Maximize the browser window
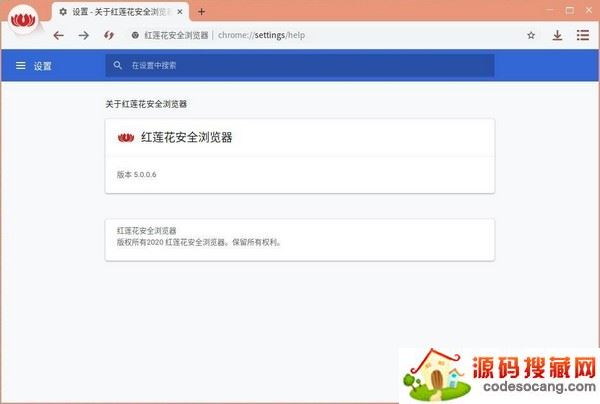600x404 pixels. (570, 11)
